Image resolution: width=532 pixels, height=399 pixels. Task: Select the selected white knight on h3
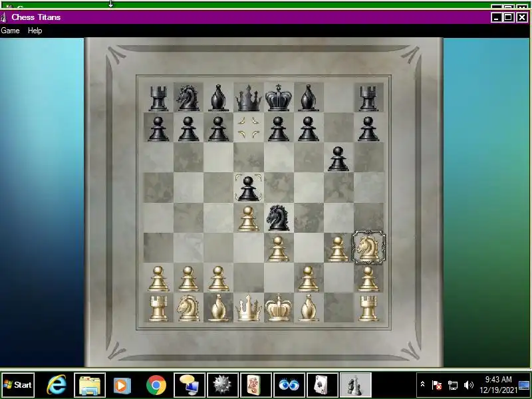(x=369, y=247)
